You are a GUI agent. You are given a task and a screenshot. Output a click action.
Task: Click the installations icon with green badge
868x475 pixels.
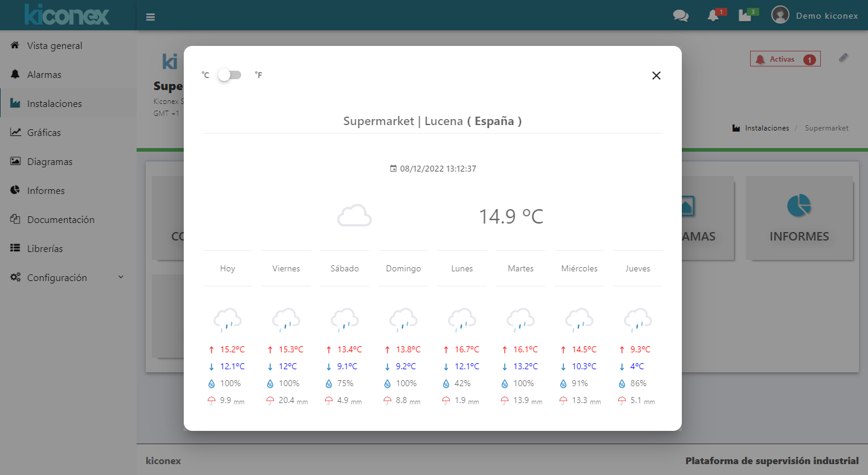pyautogui.click(x=745, y=16)
